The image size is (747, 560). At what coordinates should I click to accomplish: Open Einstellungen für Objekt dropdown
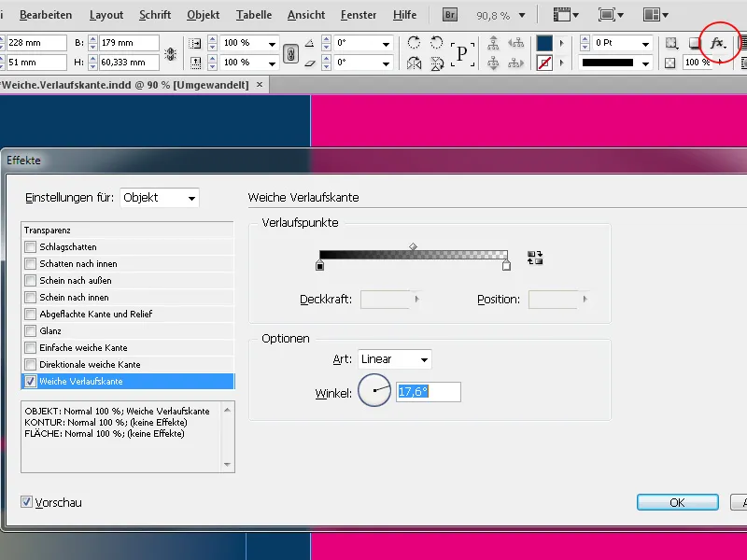click(x=160, y=198)
